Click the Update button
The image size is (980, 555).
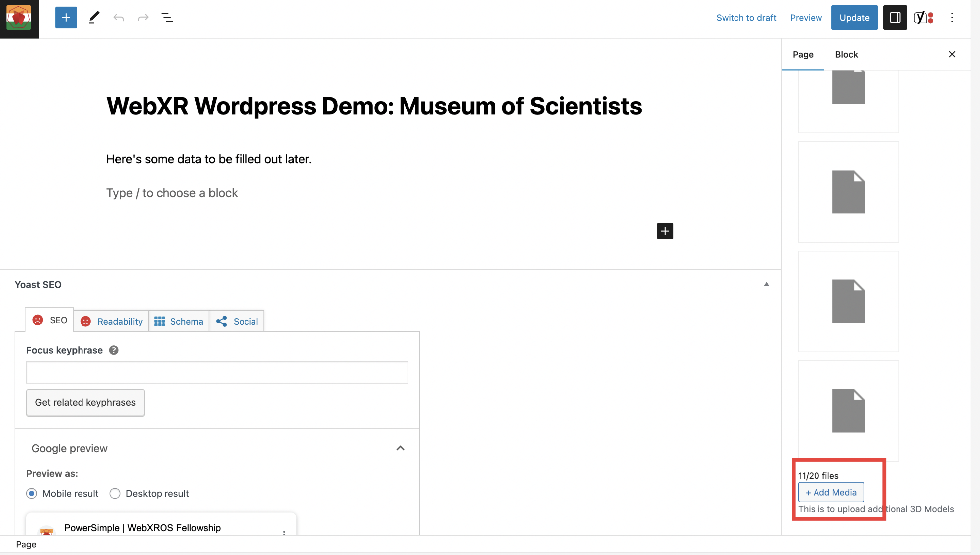[x=854, y=18]
